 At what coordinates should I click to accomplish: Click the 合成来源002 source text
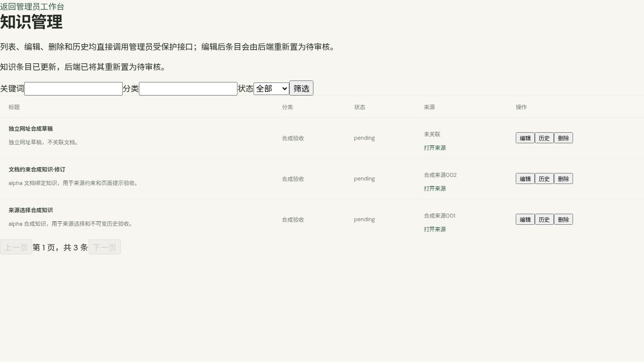(440, 175)
